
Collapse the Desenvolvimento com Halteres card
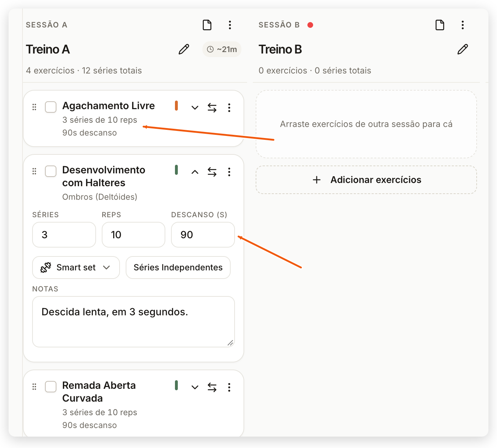(x=195, y=172)
